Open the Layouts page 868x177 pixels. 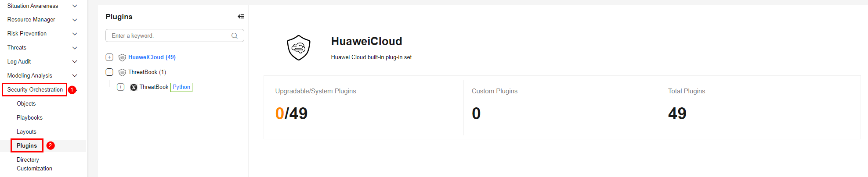(x=26, y=132)
